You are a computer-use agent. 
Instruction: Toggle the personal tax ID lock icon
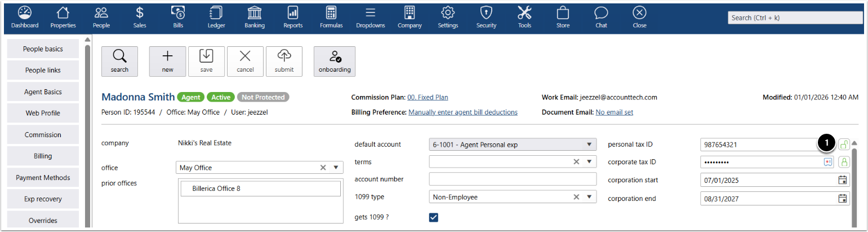(x=844, y=145)
